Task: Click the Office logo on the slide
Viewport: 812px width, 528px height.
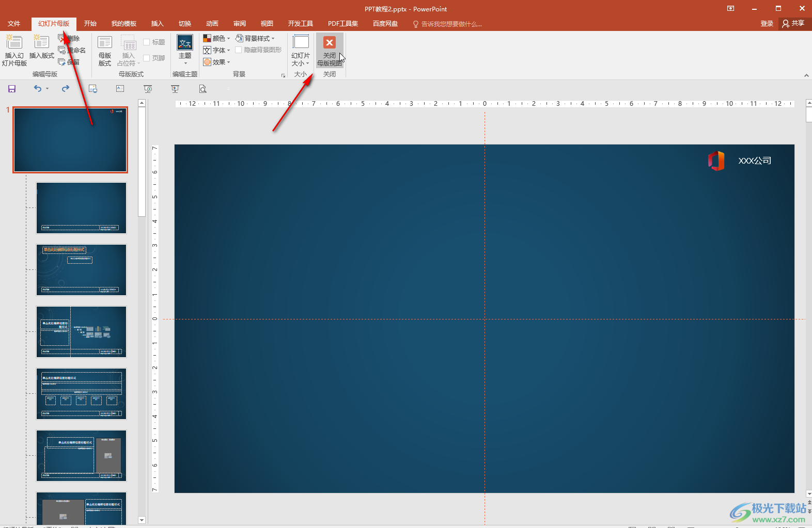Action: pos(716,161)
